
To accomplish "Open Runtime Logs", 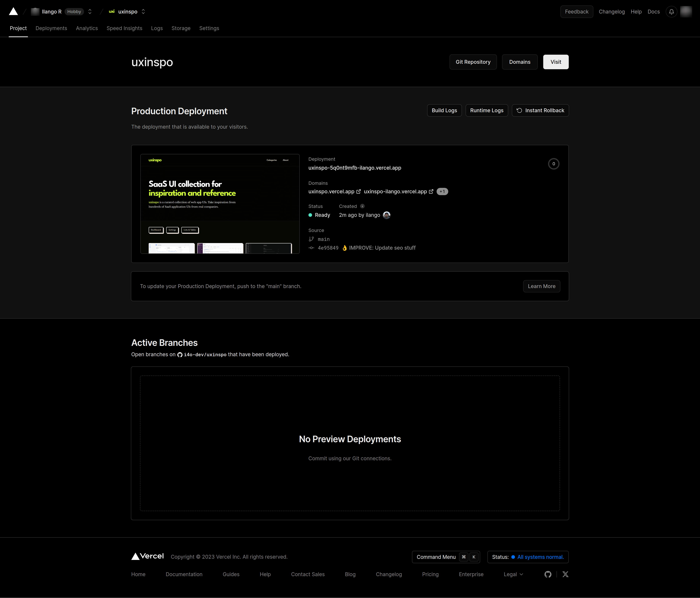I will [x=487, y=110].
